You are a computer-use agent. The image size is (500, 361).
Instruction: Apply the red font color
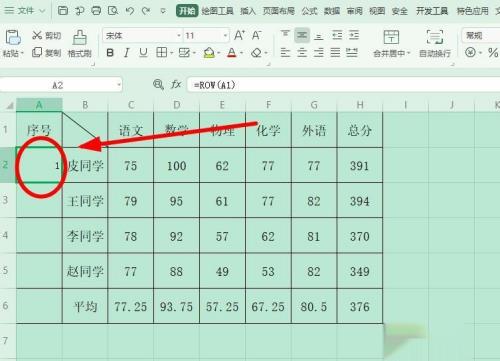coord(232,53)
